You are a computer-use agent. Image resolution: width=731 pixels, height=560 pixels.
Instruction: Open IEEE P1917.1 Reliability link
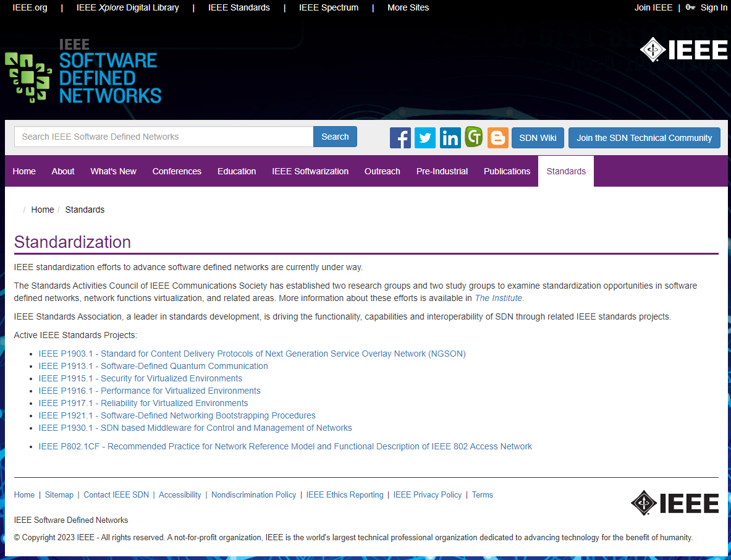143,403
